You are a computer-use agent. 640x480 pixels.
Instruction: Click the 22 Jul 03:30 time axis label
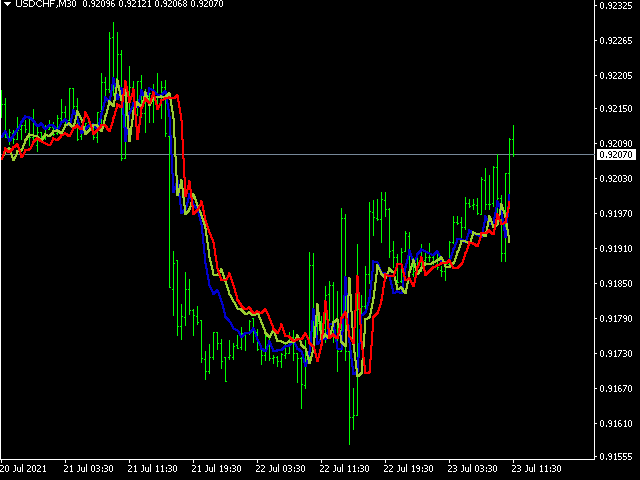(x=281, y=469)
